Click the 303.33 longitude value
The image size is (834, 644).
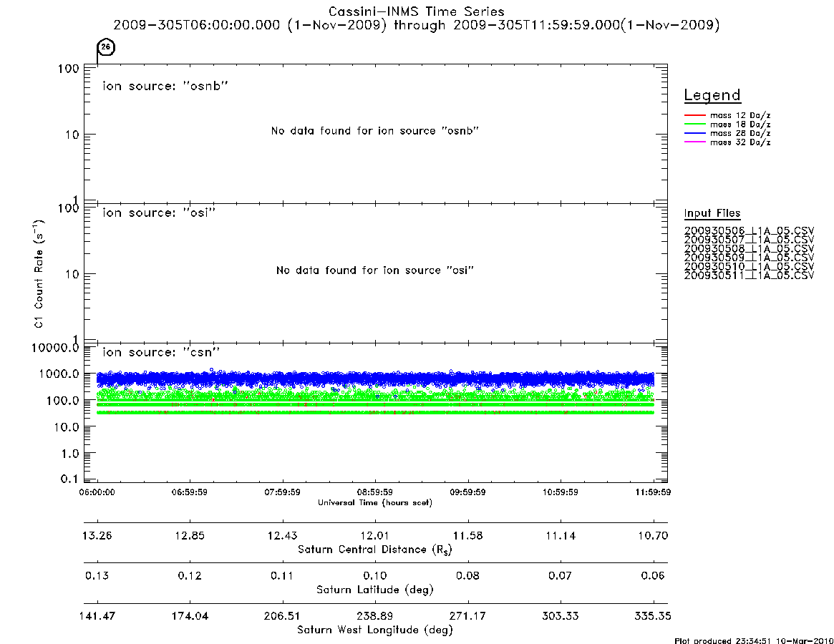(560, 616)
